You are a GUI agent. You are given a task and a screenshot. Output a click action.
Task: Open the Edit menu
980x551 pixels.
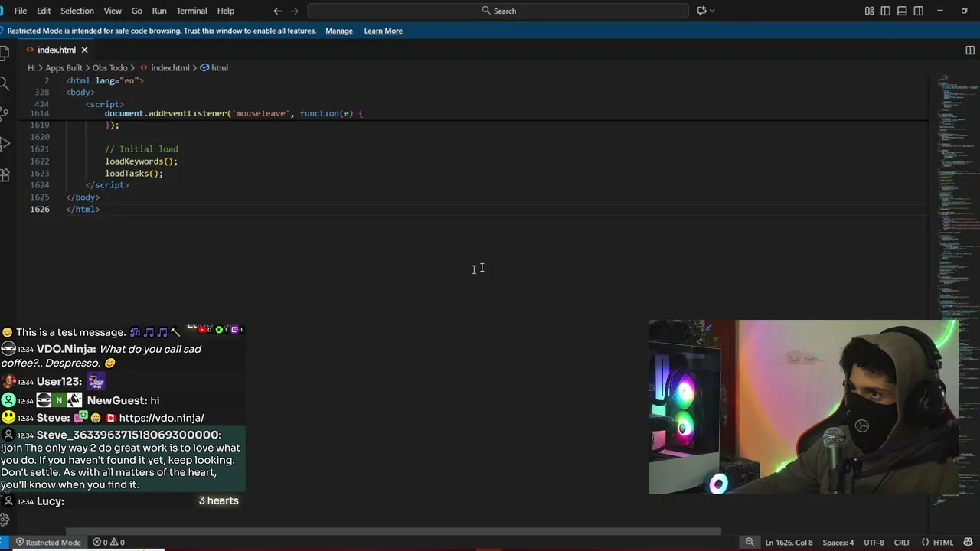pos(44,11)
